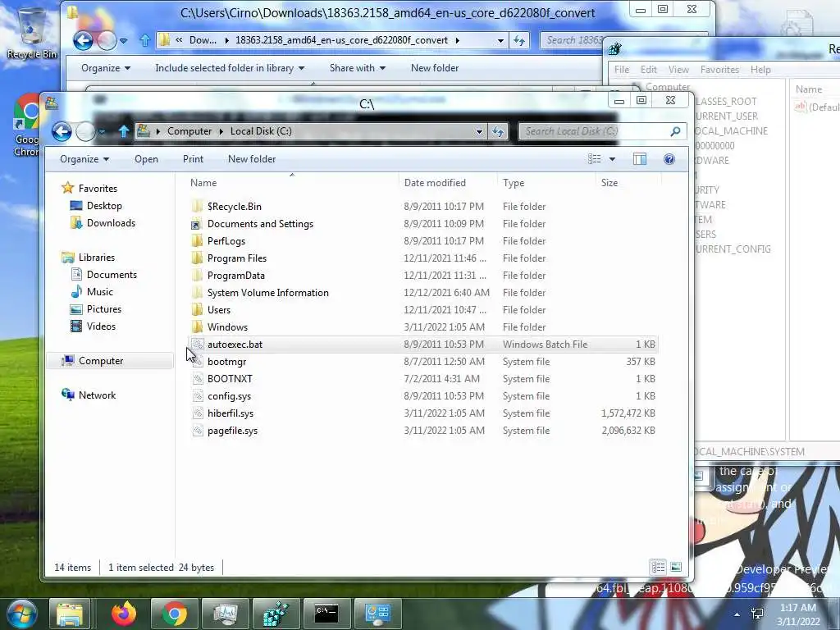The width and height of the screenshot is (840, 630).
Task: Open the Recycle Bin desktop icon
Action: [x=32, y=33]
